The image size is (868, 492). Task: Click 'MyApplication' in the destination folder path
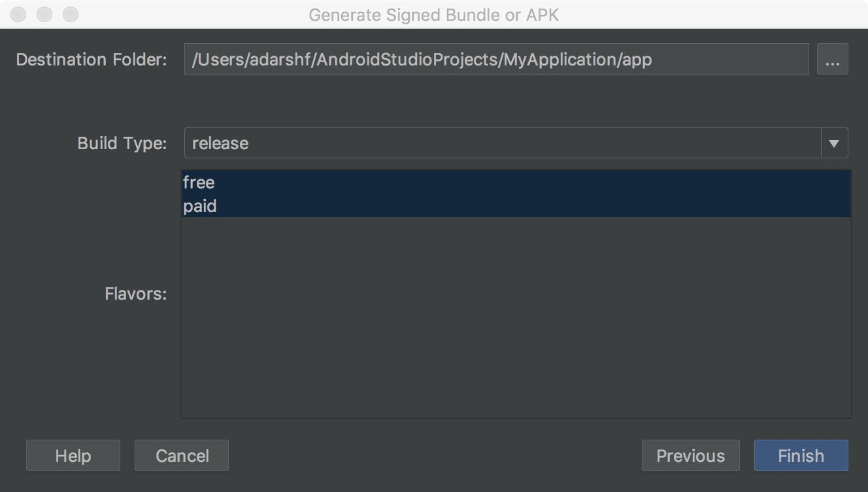coord(561,60)
